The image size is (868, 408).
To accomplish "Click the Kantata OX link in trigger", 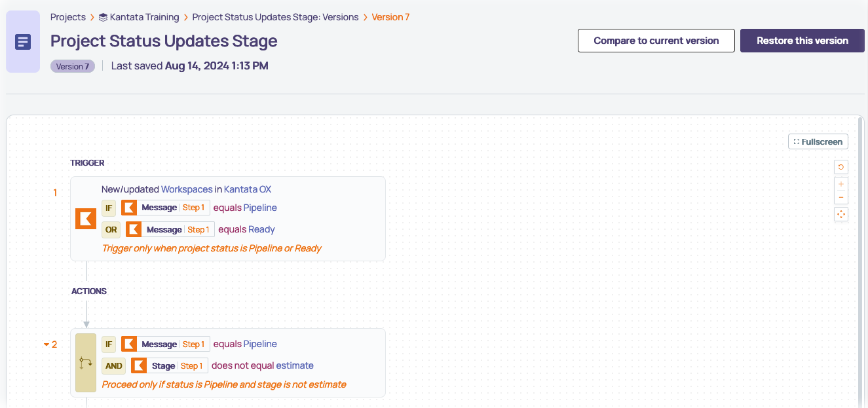I will (248, 189).
